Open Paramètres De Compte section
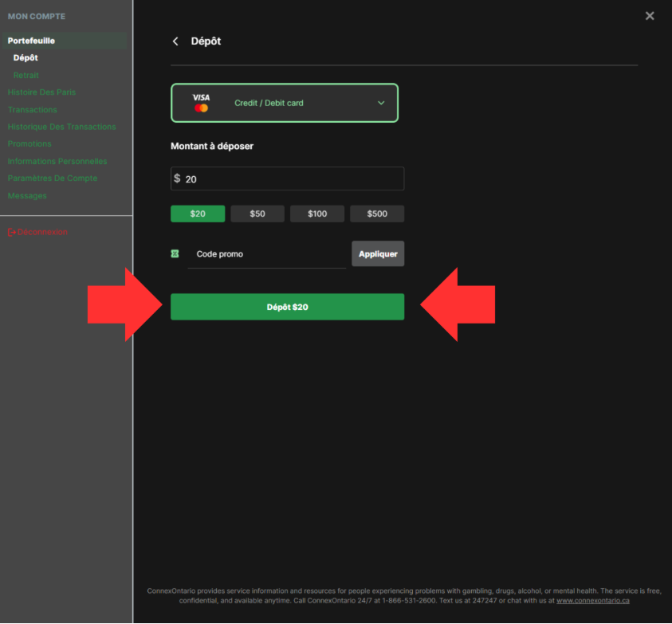Image resolution: width=672 pixels, height=624 pixels. point(53,179)
